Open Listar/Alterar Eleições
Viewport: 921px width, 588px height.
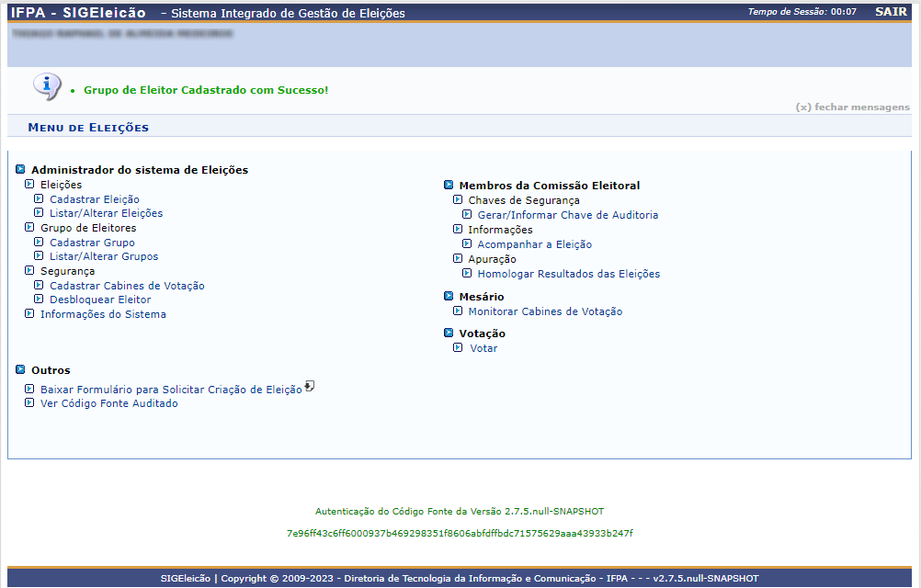point(107,213)
